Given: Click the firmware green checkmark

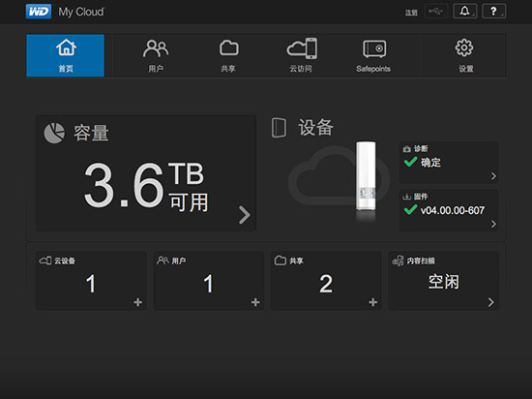Looking at the screenshot, I should click(410, 209).
